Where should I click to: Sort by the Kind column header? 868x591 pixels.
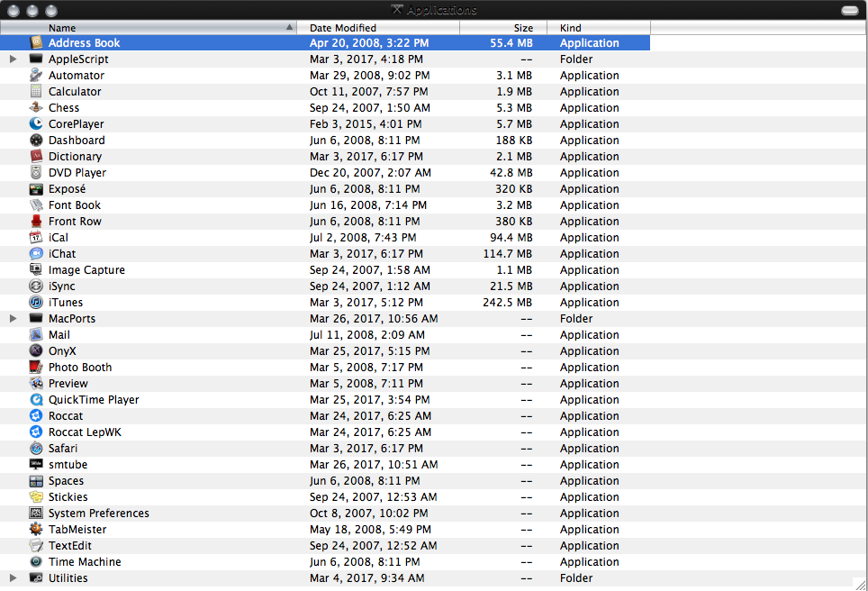(x=599, y=28)
